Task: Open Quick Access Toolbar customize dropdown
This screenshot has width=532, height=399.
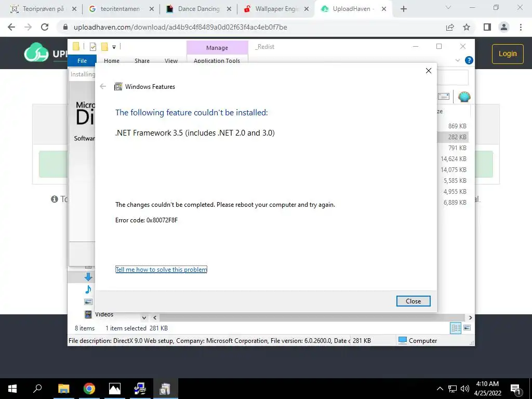Action: [x=114, y=47]
